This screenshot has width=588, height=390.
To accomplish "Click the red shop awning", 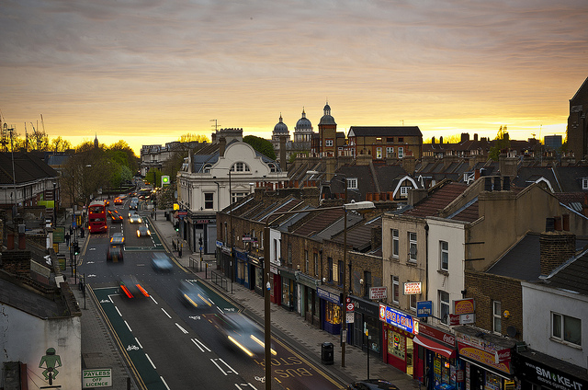I will pos(434,346).
